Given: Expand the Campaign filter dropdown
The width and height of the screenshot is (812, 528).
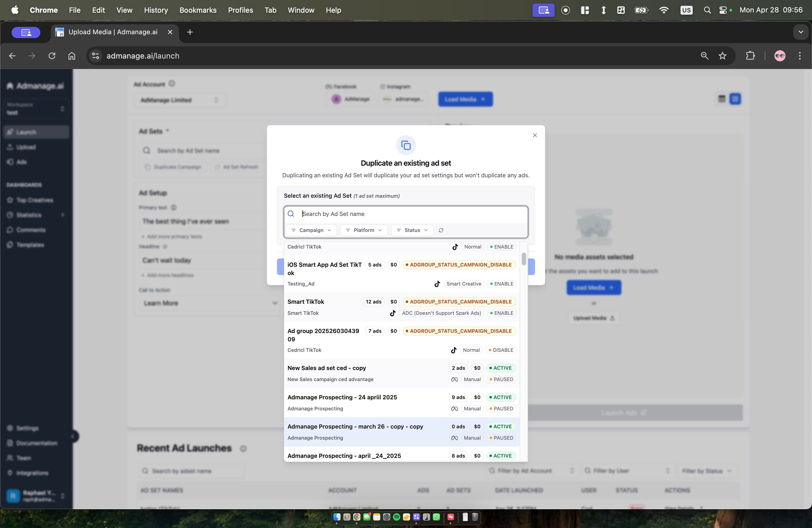Looking at the screenshot, I should pos(311,230).
